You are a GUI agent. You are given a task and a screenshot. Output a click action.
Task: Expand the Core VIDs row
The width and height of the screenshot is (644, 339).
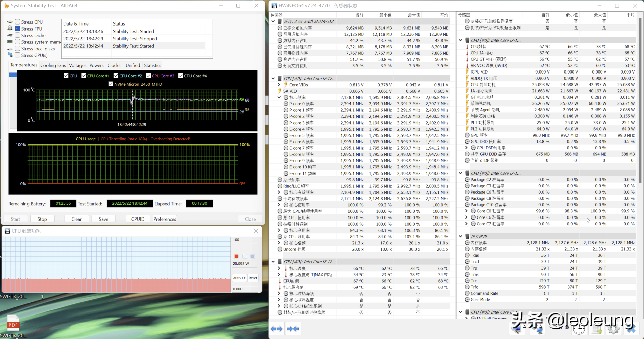pyautogui.click(x=279, y=85)
